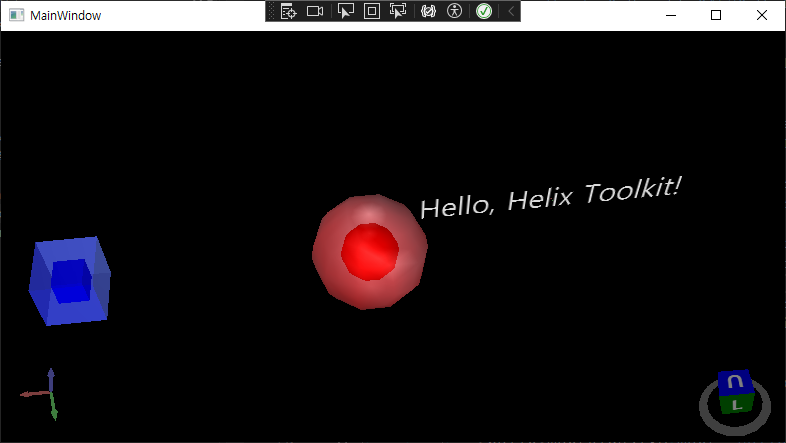Click the MainWindow app icon in title bar
This screenshot has width=786, height=443.
tap(17, 15)
